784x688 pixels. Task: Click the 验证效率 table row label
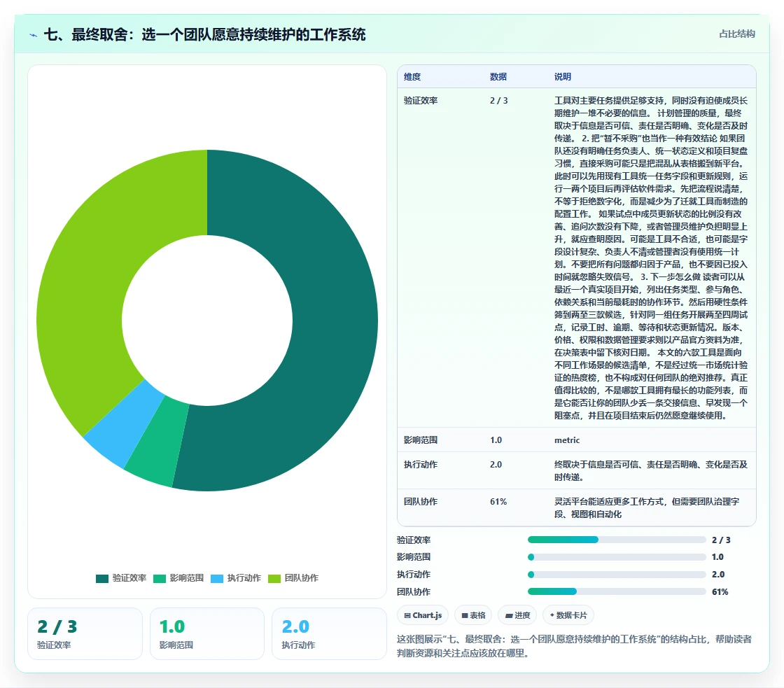(x=421, y=101)
